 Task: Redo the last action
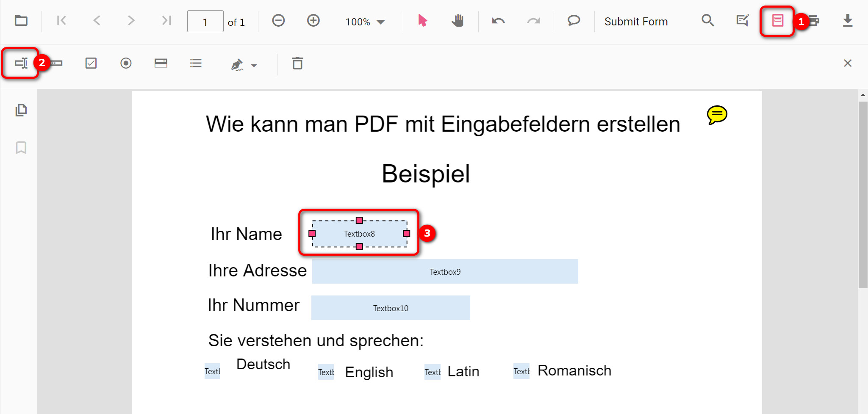(533, 20)
